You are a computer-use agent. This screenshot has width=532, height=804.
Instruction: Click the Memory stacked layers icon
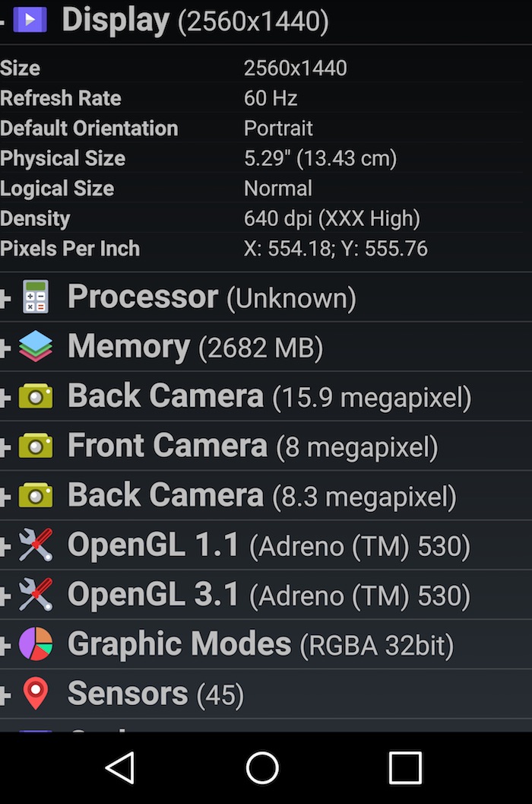(34, 346)
